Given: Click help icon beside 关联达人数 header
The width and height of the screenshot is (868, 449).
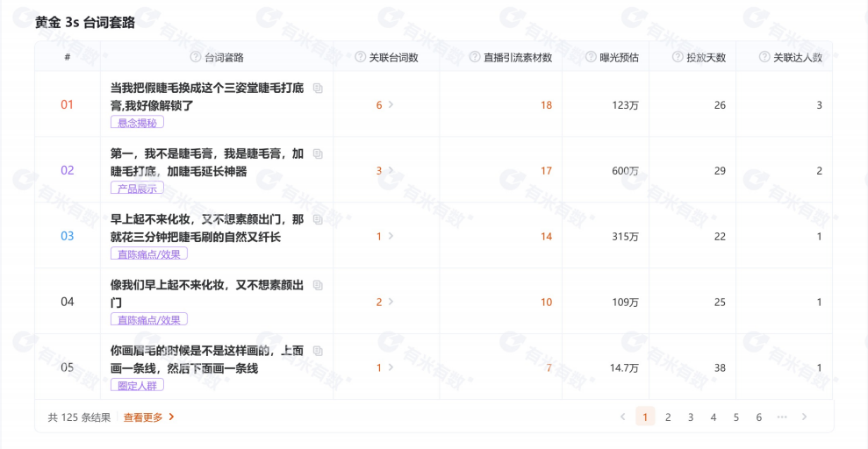Looking at the screenshot, I should 764,57.
